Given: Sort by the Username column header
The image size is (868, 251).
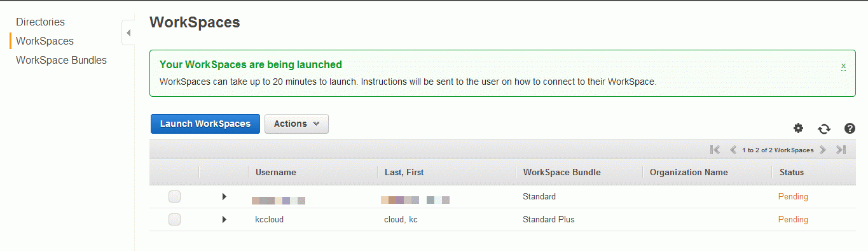Looking at the screenshot, I should [276, 172].
